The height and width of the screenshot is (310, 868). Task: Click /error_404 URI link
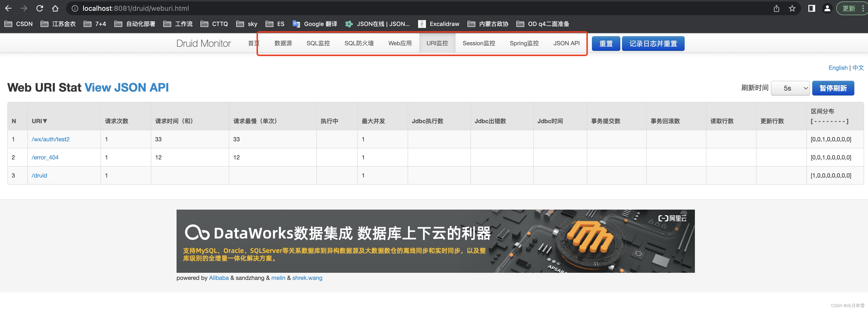point(46,157)
